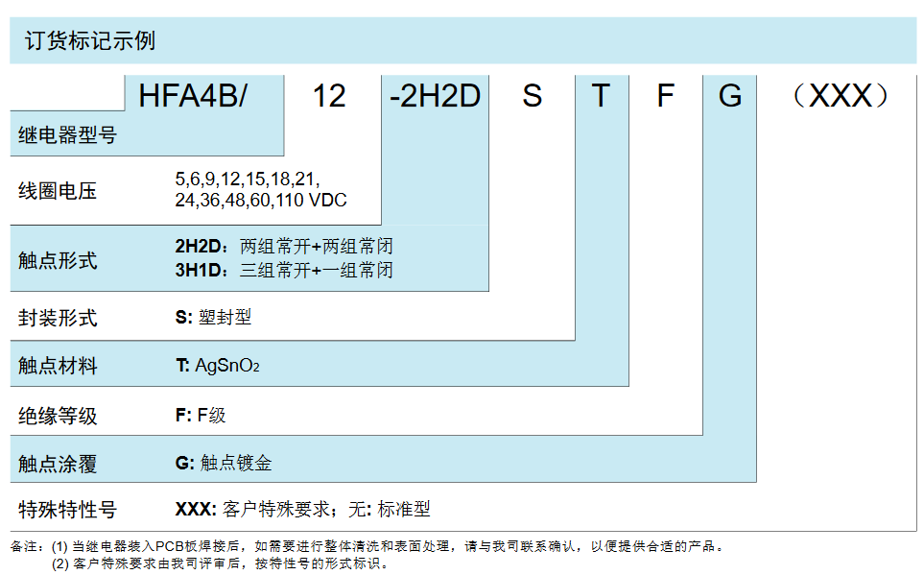This screenshot has height=575, width=924.
Task: Click the label 继电器型号
Action: [x=67, y=135]
